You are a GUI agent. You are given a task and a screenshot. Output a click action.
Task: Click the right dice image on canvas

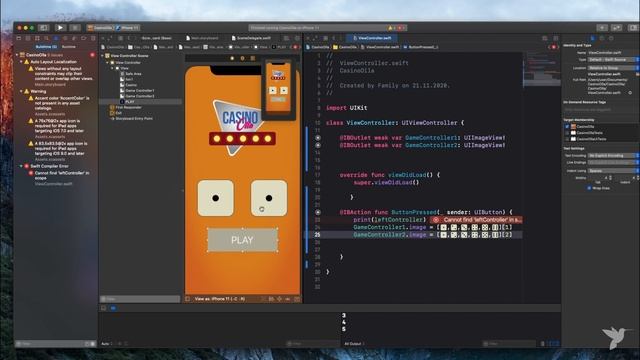269,198
